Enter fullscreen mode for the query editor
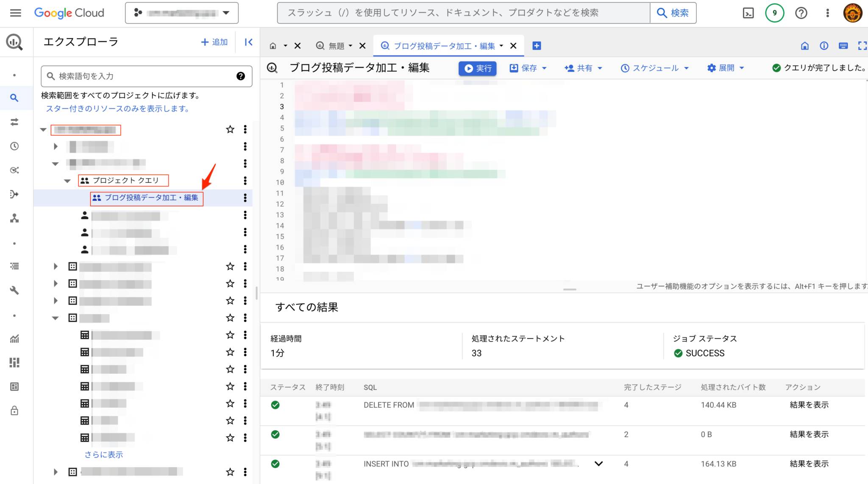The width and height of the screenshot is (868, 484). click(862, 46)
